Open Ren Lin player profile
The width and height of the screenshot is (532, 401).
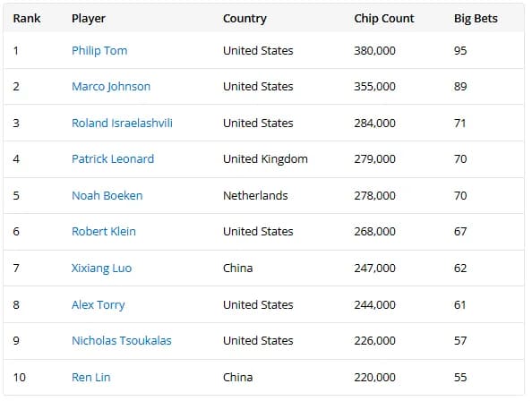[x=91, y=377]
